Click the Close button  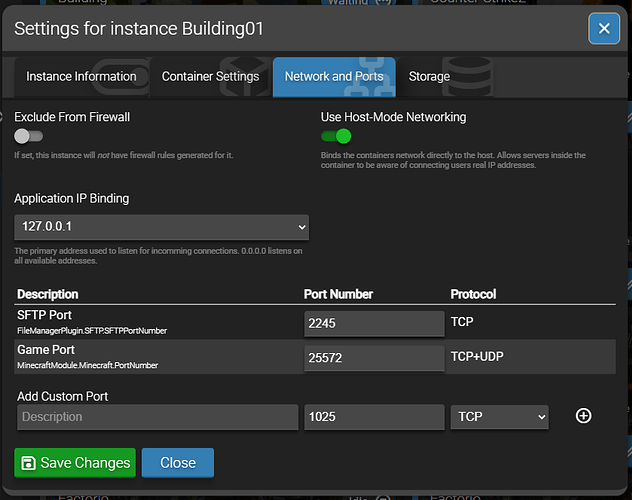point(178,463)
